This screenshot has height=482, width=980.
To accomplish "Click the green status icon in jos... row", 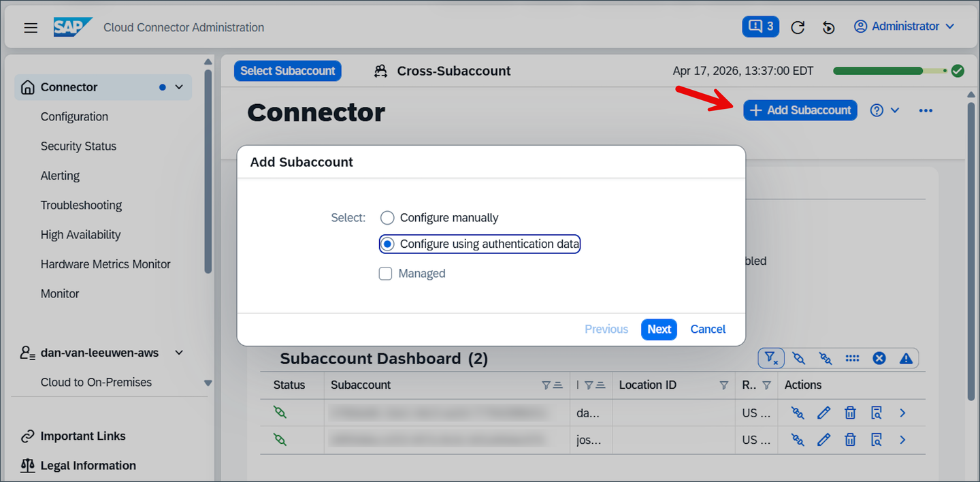I will coord(280,440).
